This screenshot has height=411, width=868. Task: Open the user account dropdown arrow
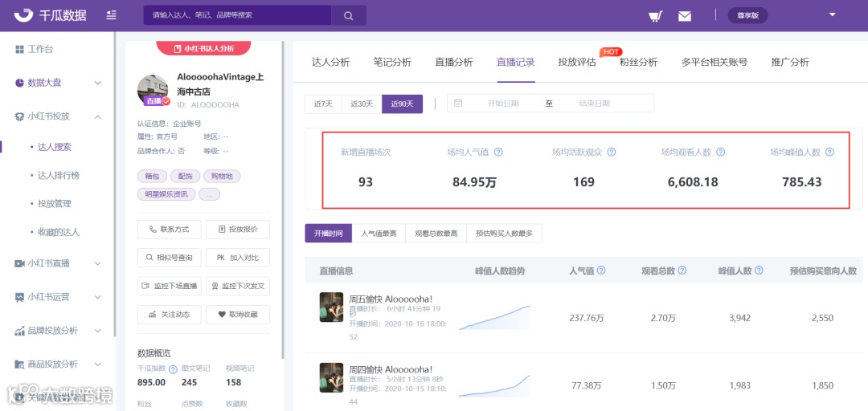833,15
